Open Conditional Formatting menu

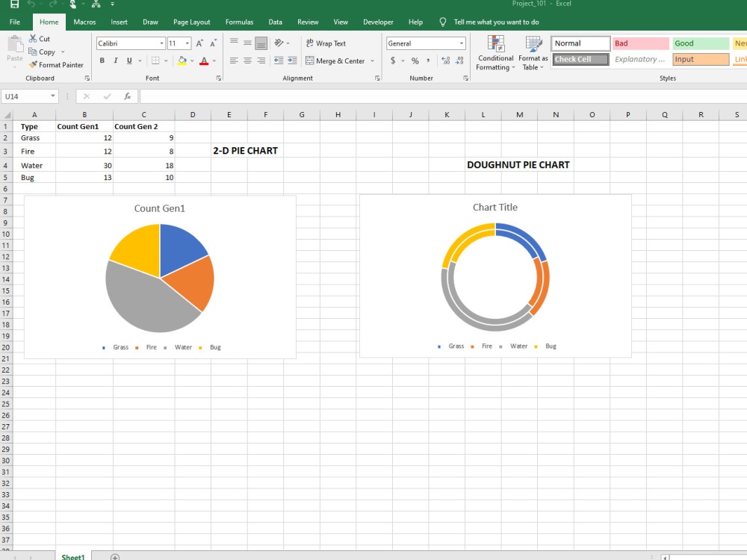click(495, 53)
